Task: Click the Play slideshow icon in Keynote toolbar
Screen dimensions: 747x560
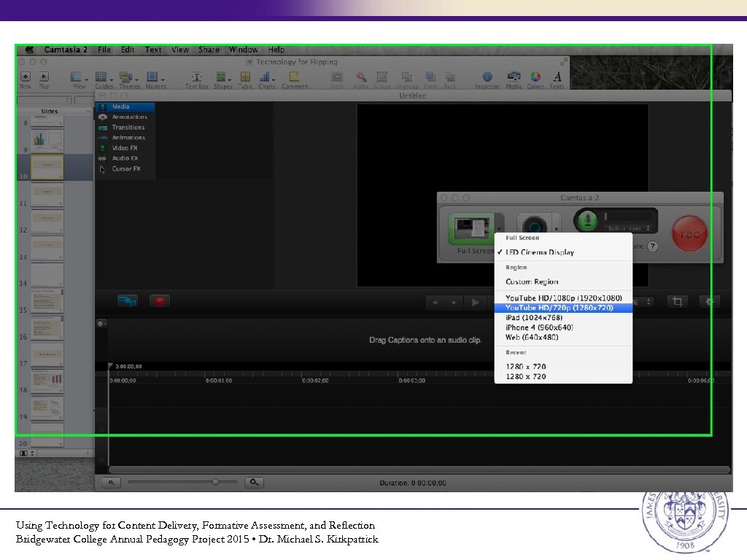Action: pyautogui.click(x=44, y=76)
